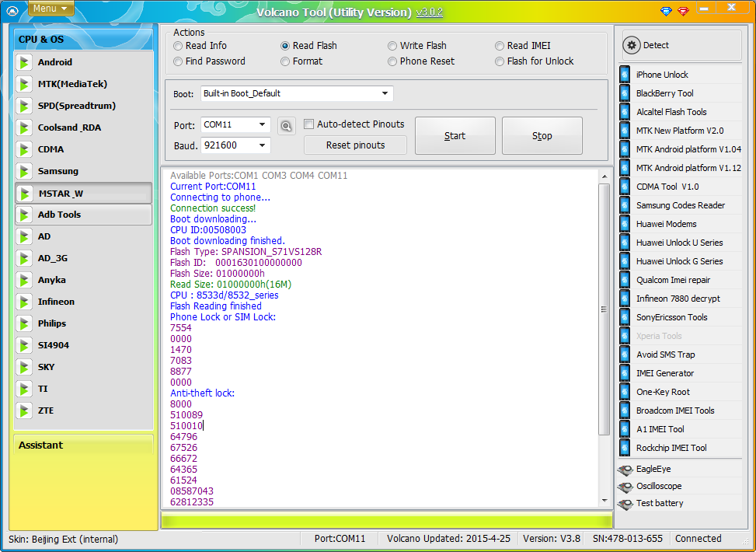Image resolution: width=756 pixels, height=552 pixels.
Task: Click the SonyEricsson Tools icon
Action: (625, 317)
